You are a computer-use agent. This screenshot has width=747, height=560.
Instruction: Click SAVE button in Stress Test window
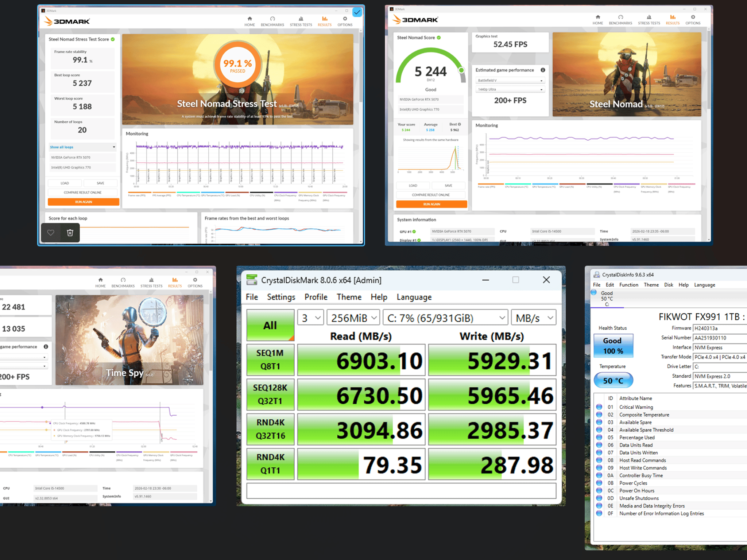(x=100, y=183)
